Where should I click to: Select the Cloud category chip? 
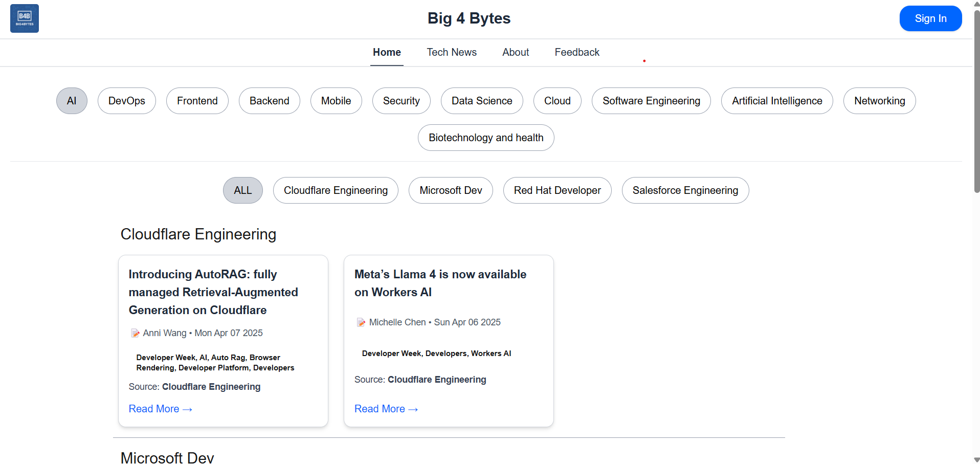[558, 101]
